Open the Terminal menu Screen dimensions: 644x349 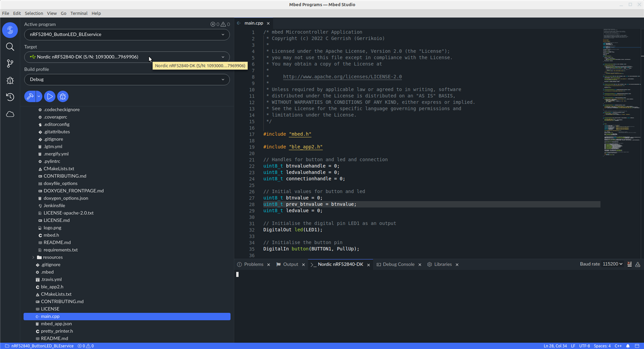pos(78,13)
